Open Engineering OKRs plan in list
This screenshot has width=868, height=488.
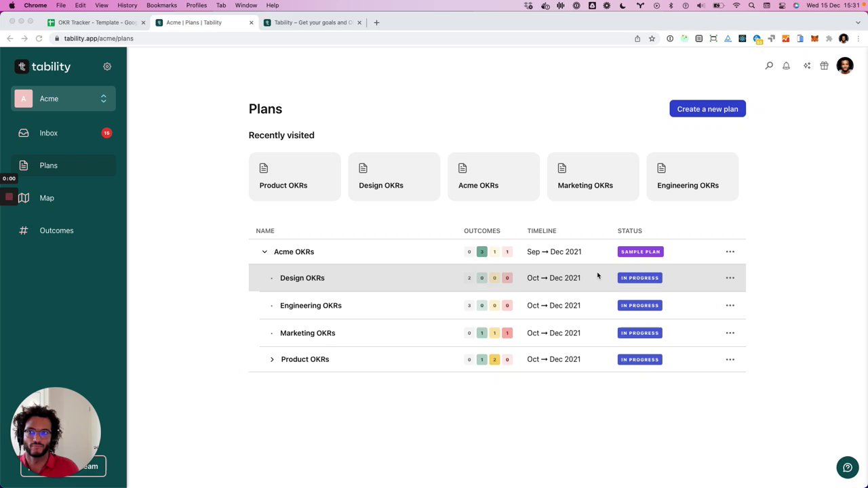tap(311, 306)
